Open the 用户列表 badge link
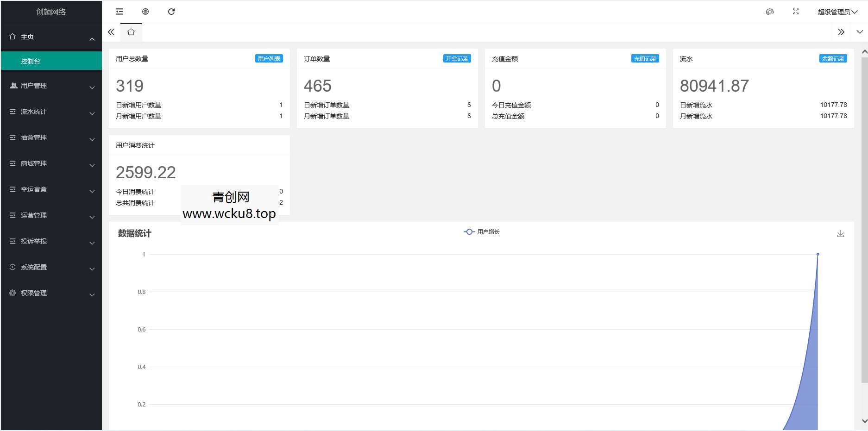Viewport: 868px width, 431px height. [x=269, y=59]
